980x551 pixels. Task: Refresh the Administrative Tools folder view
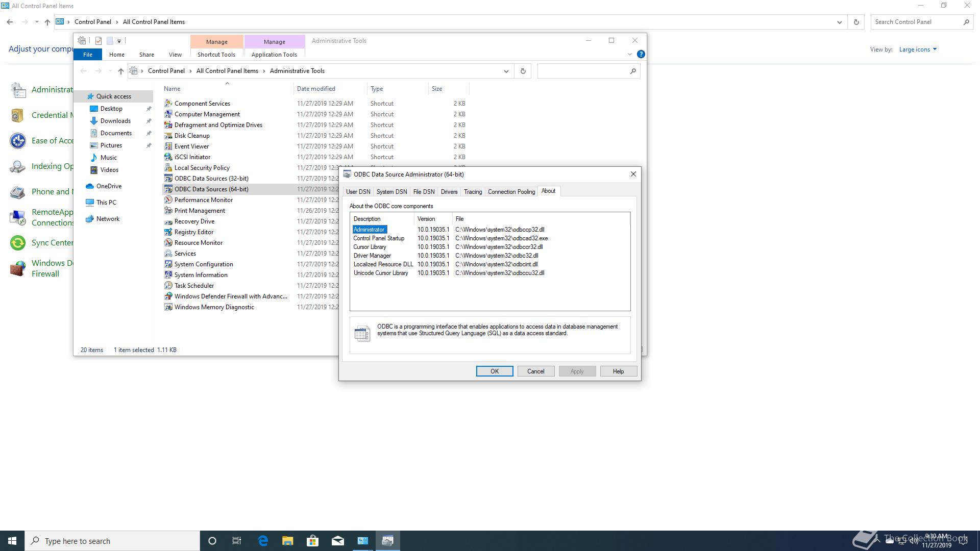pos(523,71)
